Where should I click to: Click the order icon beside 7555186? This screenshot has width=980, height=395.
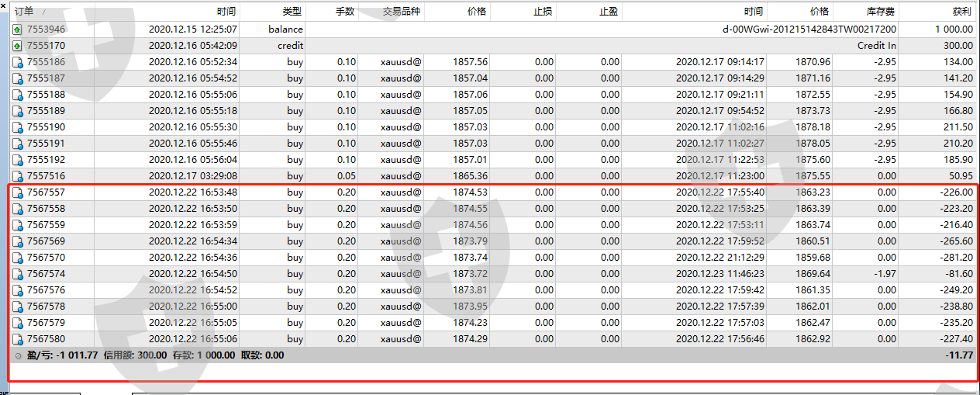click(x=18, y=62)
